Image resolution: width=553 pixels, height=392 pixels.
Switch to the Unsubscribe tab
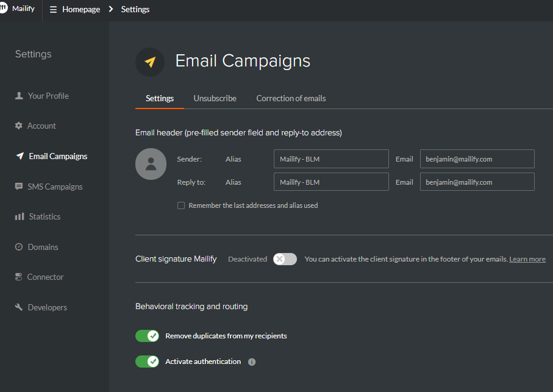[215, 98]
